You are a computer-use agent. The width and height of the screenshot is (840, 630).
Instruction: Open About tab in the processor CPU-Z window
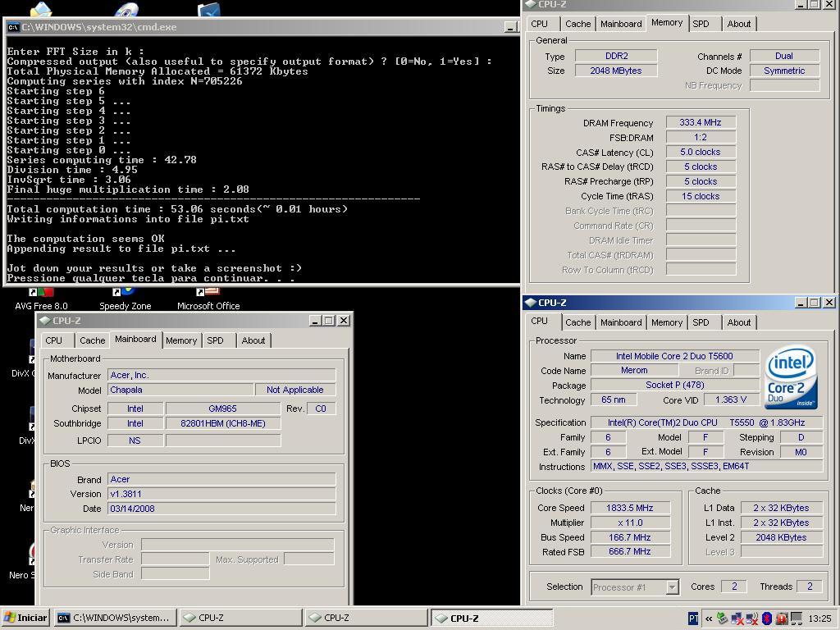click(739, 322)
